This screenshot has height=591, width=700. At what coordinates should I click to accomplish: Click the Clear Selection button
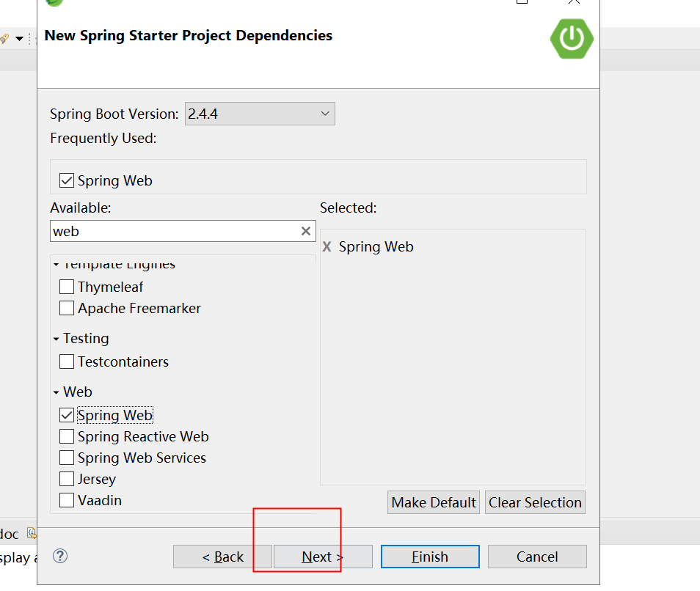pyautogui.click(x=535, y=503)
